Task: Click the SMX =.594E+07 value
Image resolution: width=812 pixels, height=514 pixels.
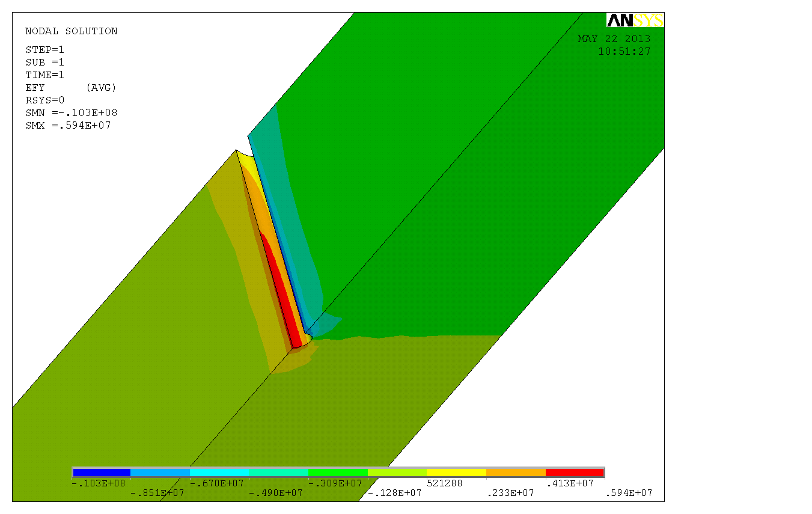Action: click(x=68, y=126)
